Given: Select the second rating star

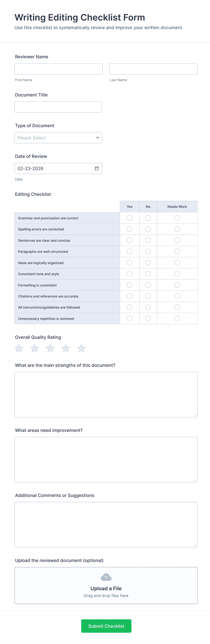Looking at the screenshot, I should (x=35, y=348).
